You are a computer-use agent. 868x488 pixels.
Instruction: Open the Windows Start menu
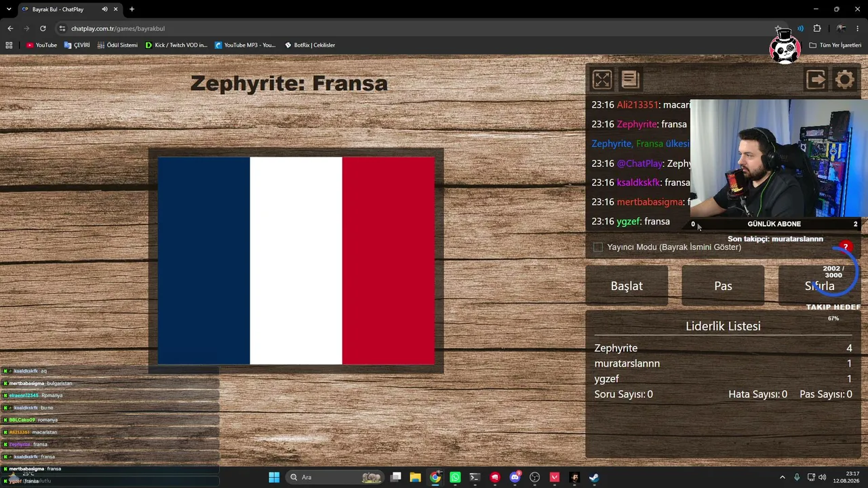click(274, 478)
